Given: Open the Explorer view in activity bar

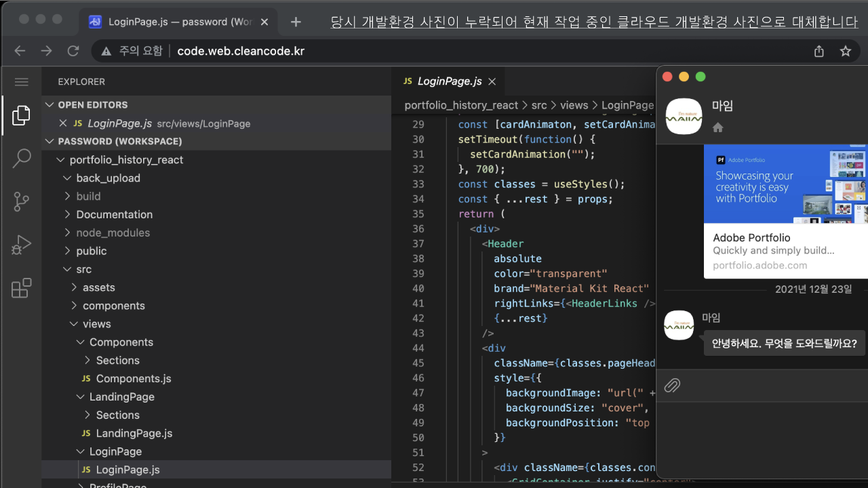Looking at the screenshot, I should (x=21, y=115).
